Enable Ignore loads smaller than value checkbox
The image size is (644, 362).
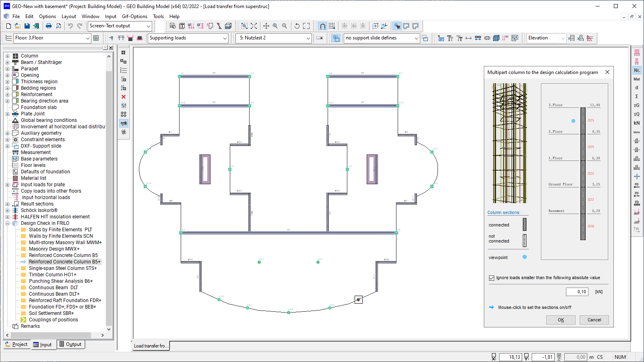point(491,278)
